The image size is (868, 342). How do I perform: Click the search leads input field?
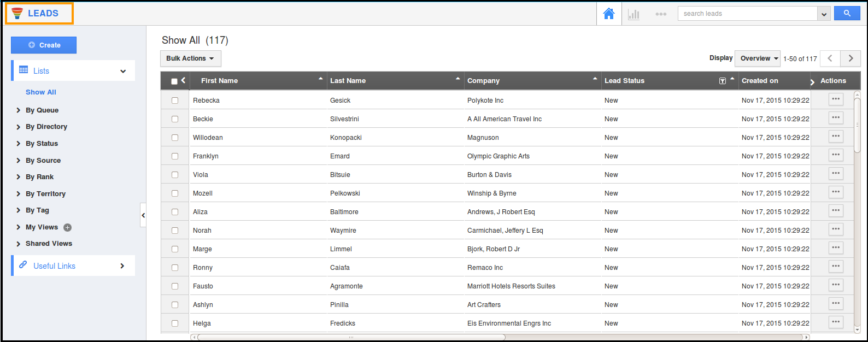click(x=747, y=14)
